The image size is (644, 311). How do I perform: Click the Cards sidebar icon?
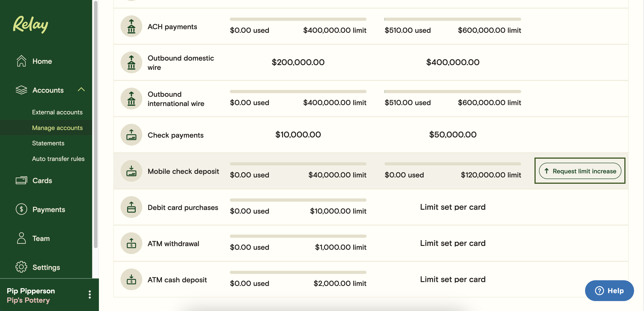(x=21, y=180)
